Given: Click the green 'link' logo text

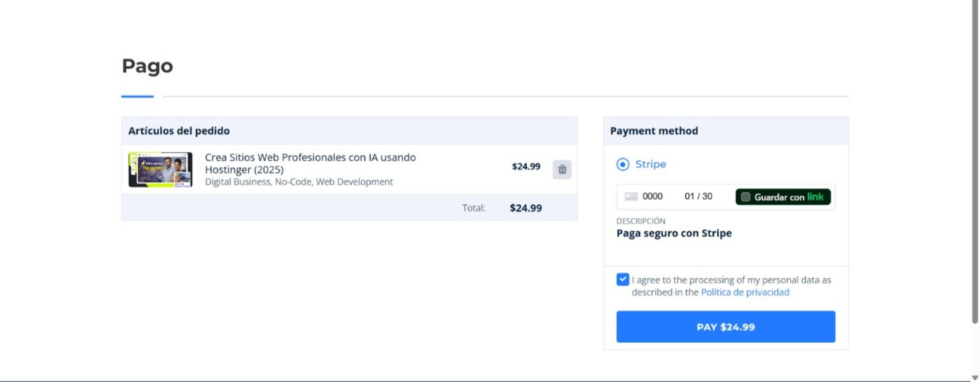Looking at the screenshot, I should [x=815, y=197].
